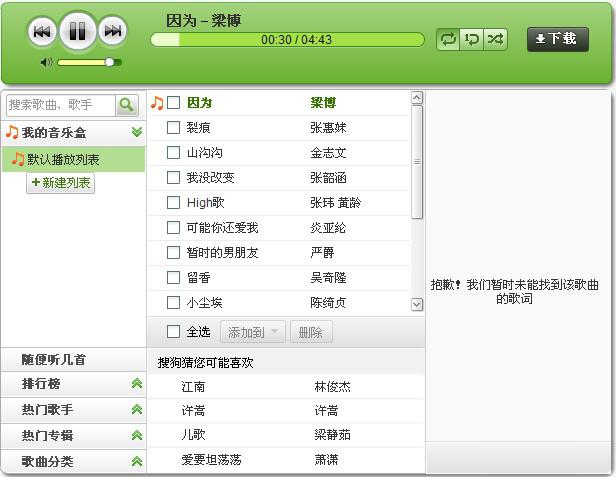616x477 pixels.
Task: Expand 热门专辑 using its chevron
Action: pos(137,435)
